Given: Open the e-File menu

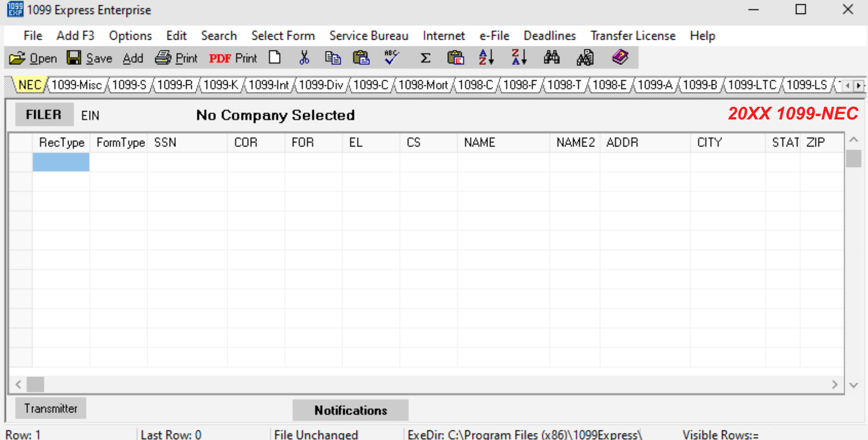Looking at the screenshot, I should point(494,36).
